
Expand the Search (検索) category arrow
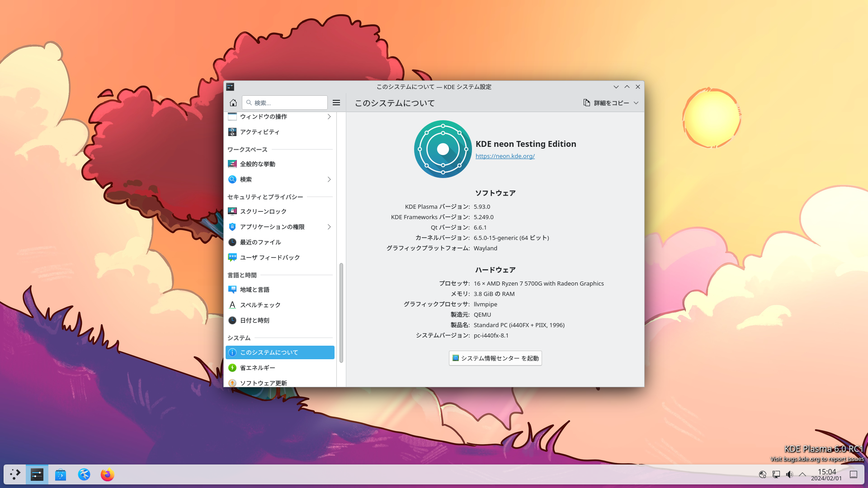pos(329,179)
